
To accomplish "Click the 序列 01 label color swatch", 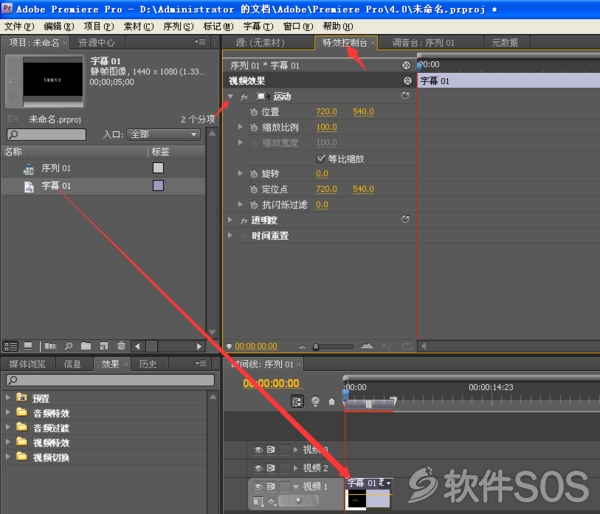I will [158, 168].
